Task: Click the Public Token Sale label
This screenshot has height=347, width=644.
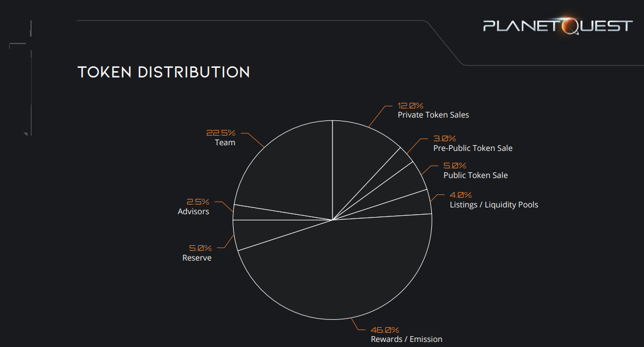Action: click(x=475, y=175)
